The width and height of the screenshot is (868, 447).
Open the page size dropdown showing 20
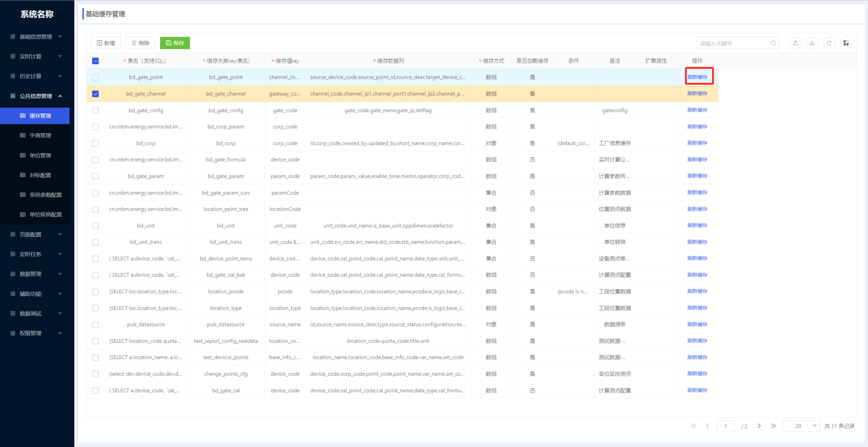click(x=801, y=426)
